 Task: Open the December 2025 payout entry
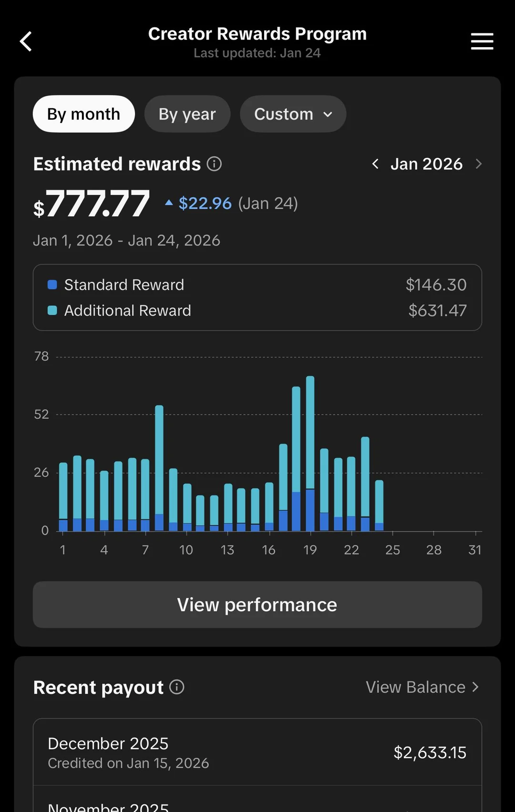[x=257, y=752]
